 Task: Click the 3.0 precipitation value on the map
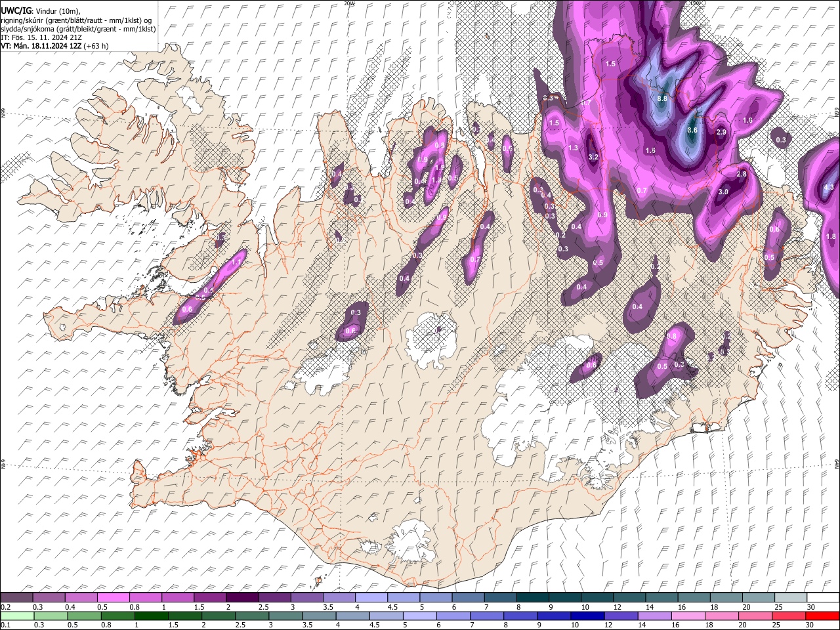tap(723, 192)
